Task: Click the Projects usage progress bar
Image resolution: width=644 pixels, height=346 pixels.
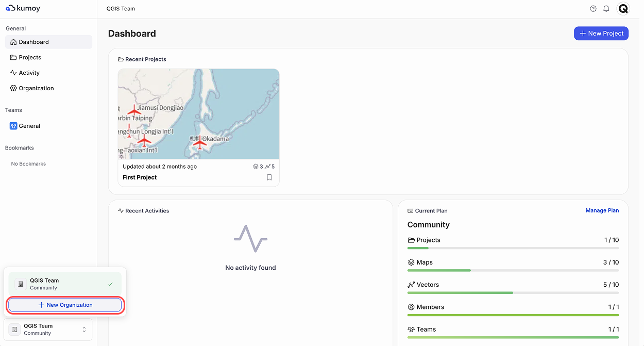Action: (x=513, y=248)
